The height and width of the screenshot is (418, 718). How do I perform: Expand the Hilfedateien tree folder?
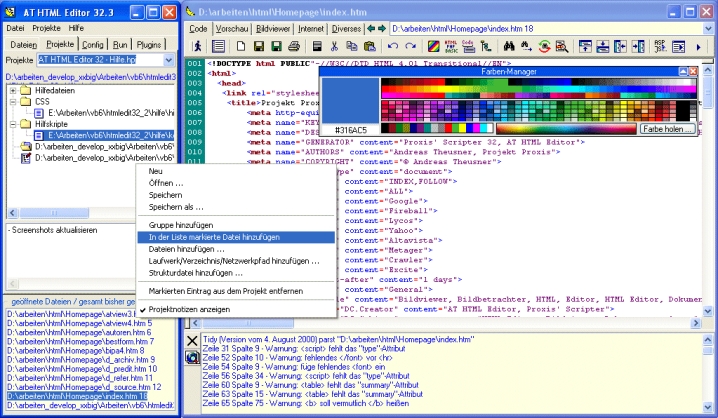click(x=12, y=91)
